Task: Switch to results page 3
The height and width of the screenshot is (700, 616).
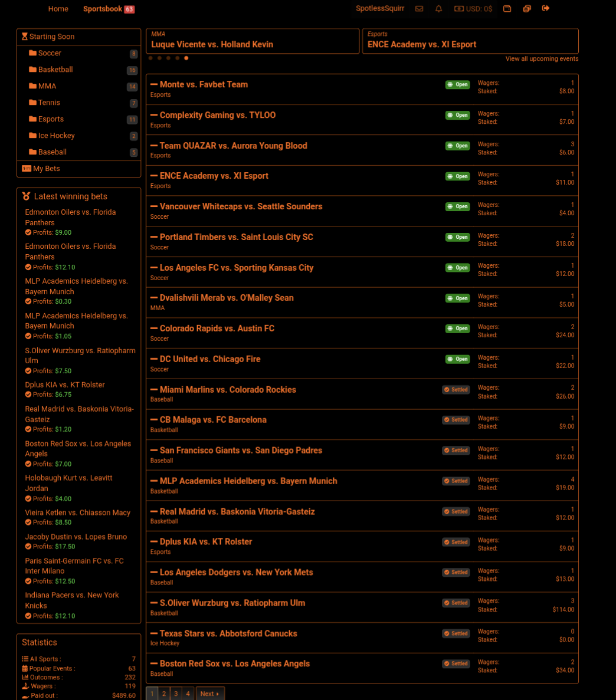Action: tap(176, 694)
